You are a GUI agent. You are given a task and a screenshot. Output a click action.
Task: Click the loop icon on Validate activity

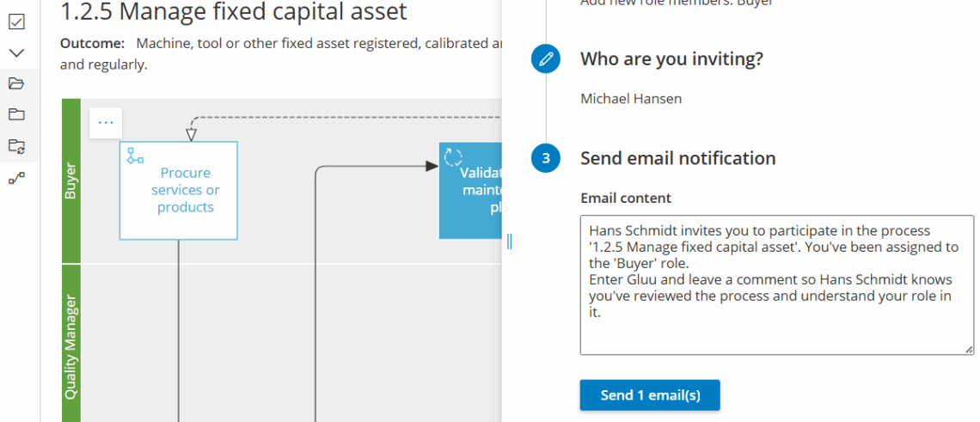click(x=453, y=157)
